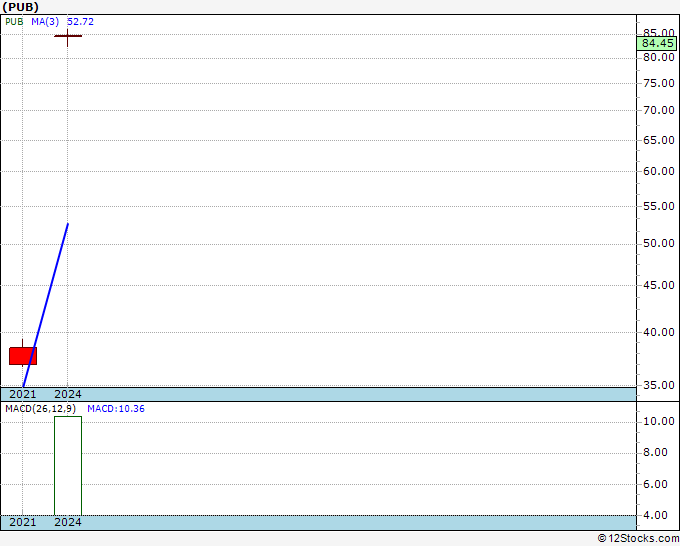Click the MACD(26,12,9) indicator label
The image size is (680, 546).
[x=40, y=409]
